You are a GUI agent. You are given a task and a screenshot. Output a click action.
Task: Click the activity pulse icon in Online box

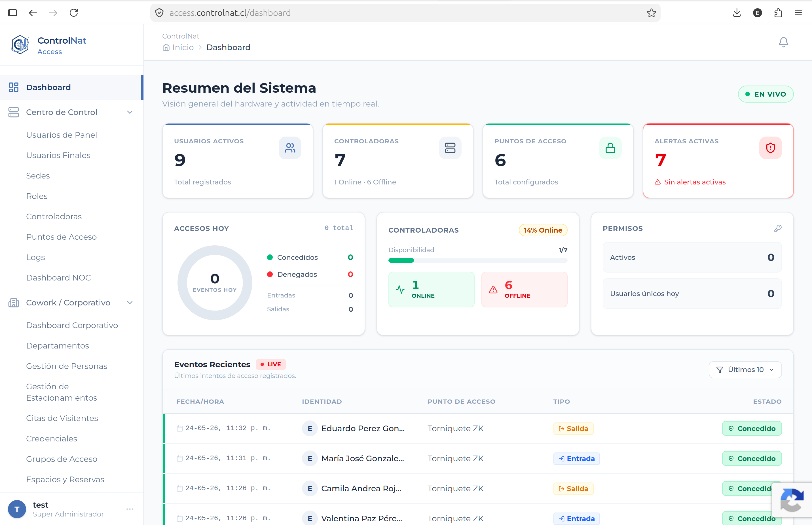click(x=400, y=290)
